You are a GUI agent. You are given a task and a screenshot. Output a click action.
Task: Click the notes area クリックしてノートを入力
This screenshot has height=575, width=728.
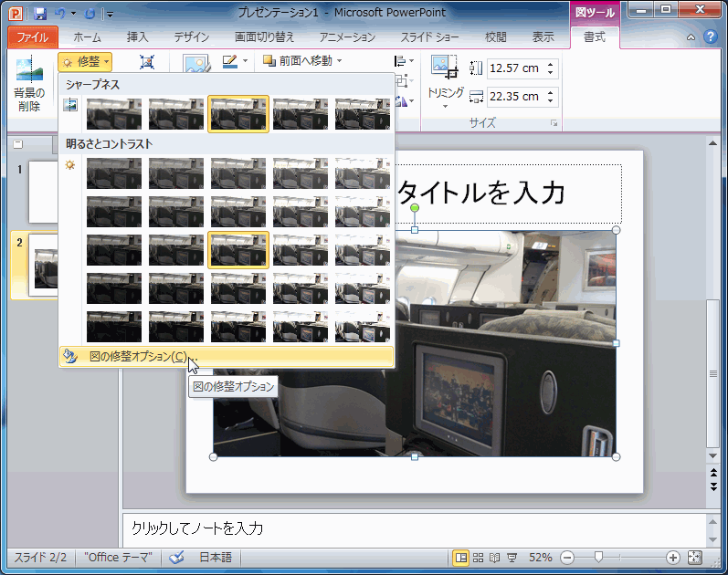coord(414,529)
